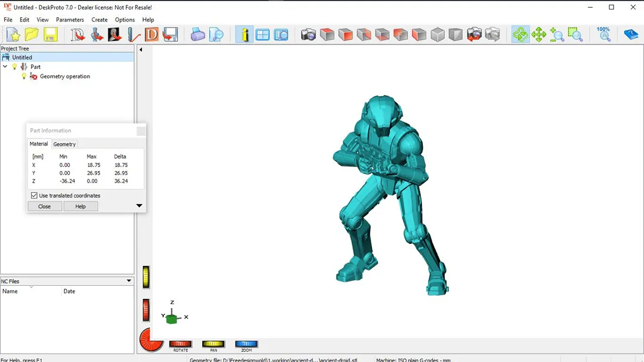Collapse the Part tree node
This screenshot has width=644, height=362.
(5, 66)
